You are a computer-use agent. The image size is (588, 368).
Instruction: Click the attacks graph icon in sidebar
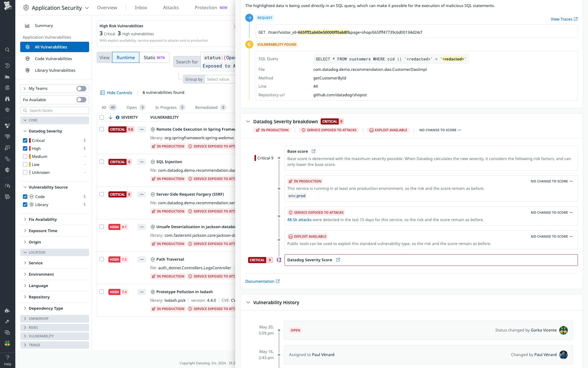[x=8, y=77]
